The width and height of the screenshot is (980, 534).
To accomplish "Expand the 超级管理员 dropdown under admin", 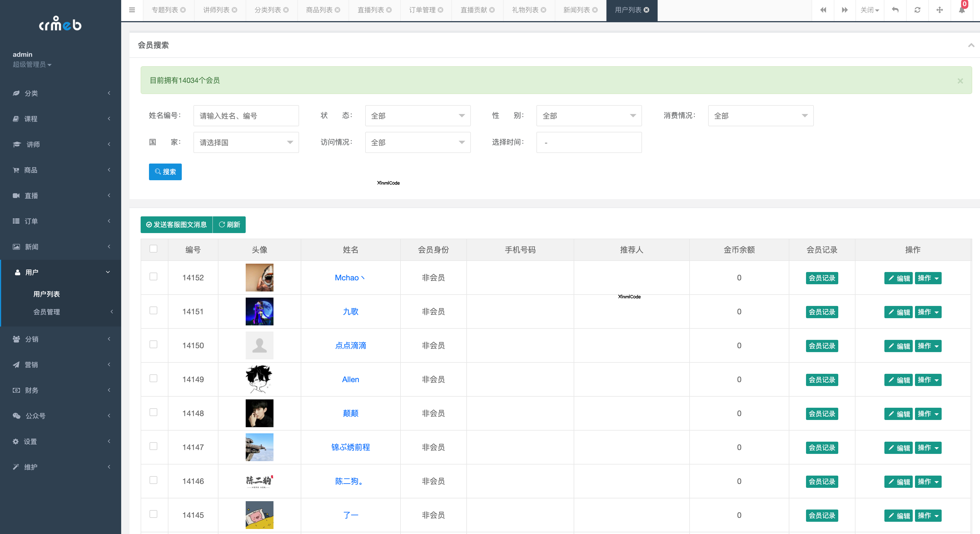I will (32, 65).
